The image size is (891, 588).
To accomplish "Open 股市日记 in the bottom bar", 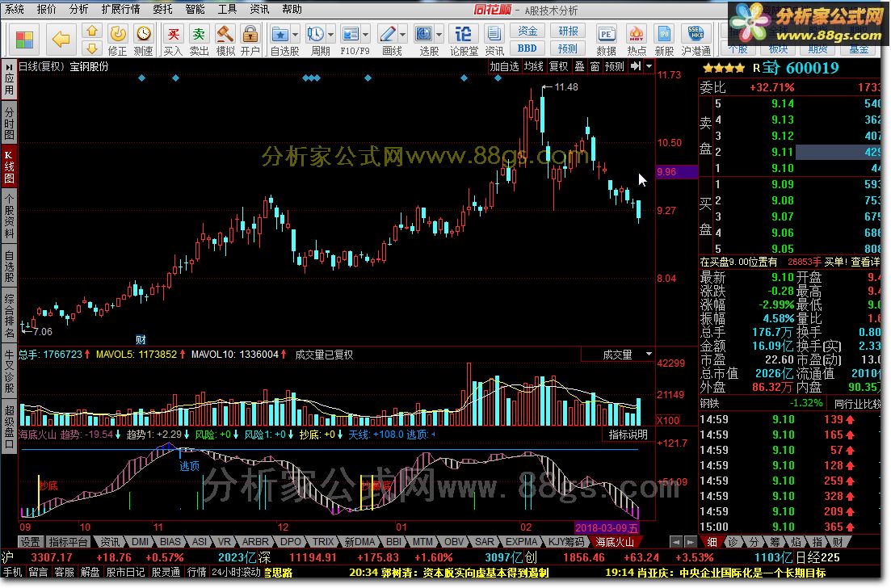I will tap(126, 572).
